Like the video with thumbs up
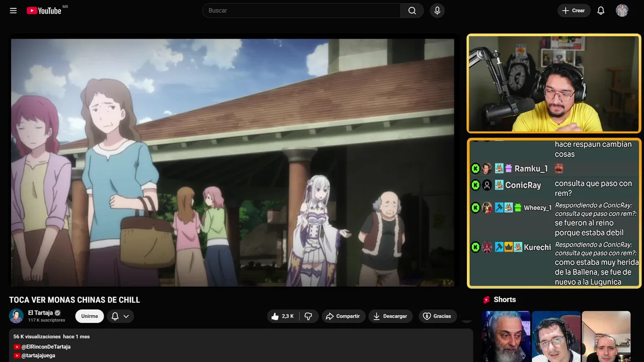The image size is (644, 362). coord(282,316)
